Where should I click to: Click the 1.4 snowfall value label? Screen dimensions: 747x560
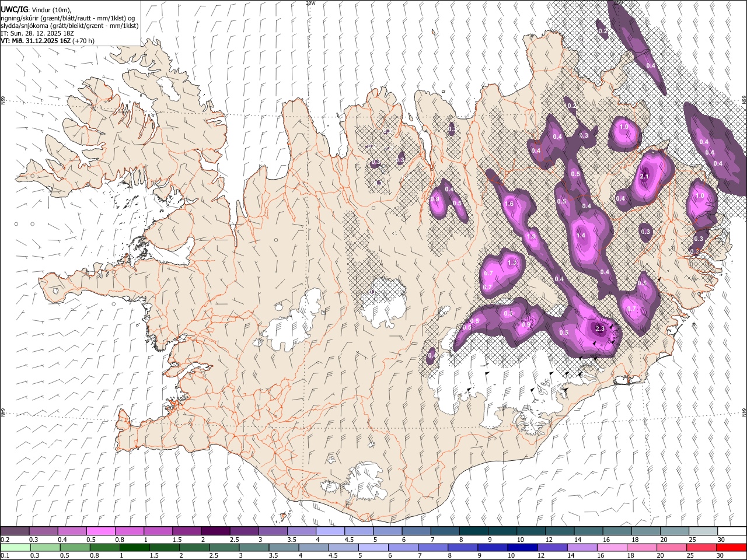[x=581, y=235]
